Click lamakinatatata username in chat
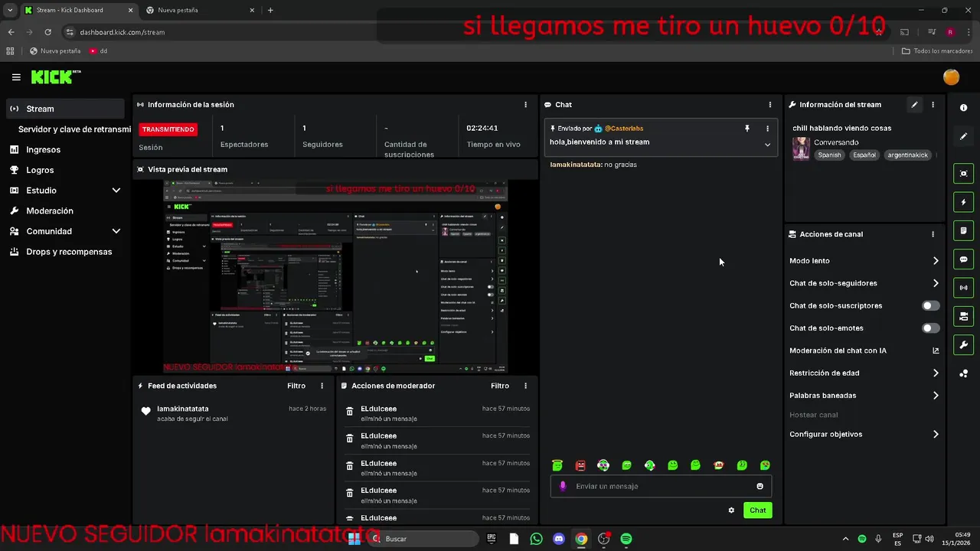This screenshot has width=980, height=551. 575,165
